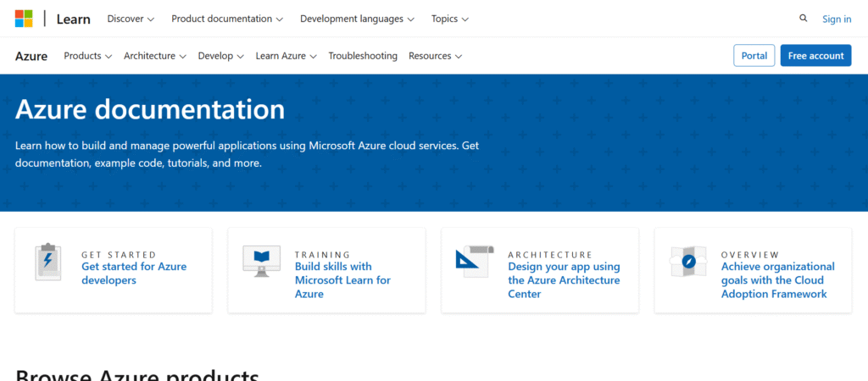Click the Overview compass map icon

[688, 261]
